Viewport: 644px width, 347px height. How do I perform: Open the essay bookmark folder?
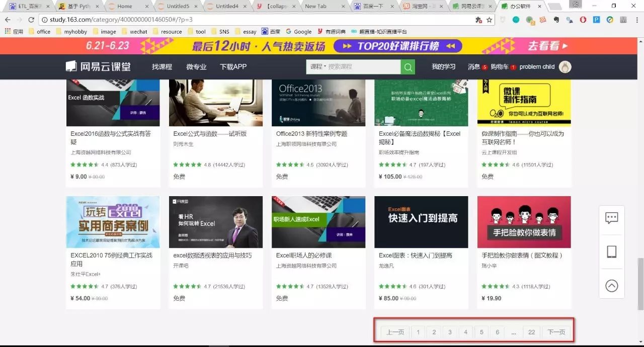[x=246, y=31]
